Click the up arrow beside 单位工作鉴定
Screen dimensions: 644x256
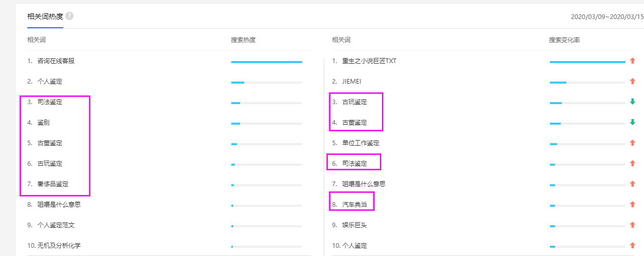point(633,143)
